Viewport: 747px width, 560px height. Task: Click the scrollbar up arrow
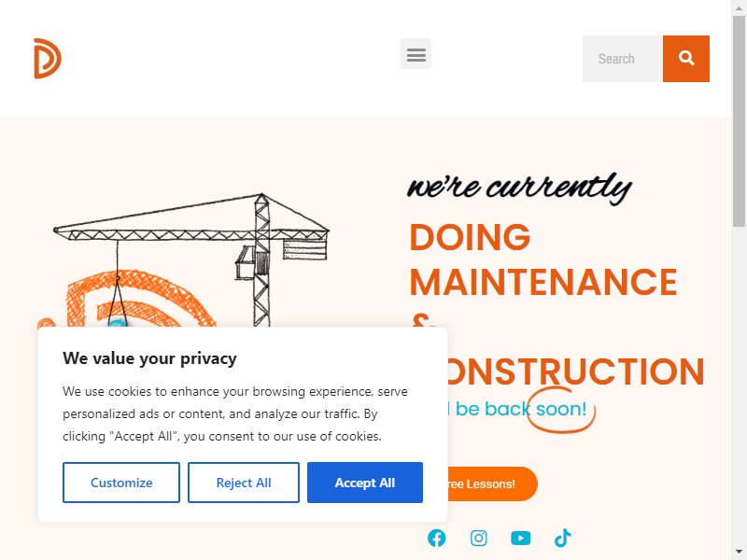pos(739,7)
